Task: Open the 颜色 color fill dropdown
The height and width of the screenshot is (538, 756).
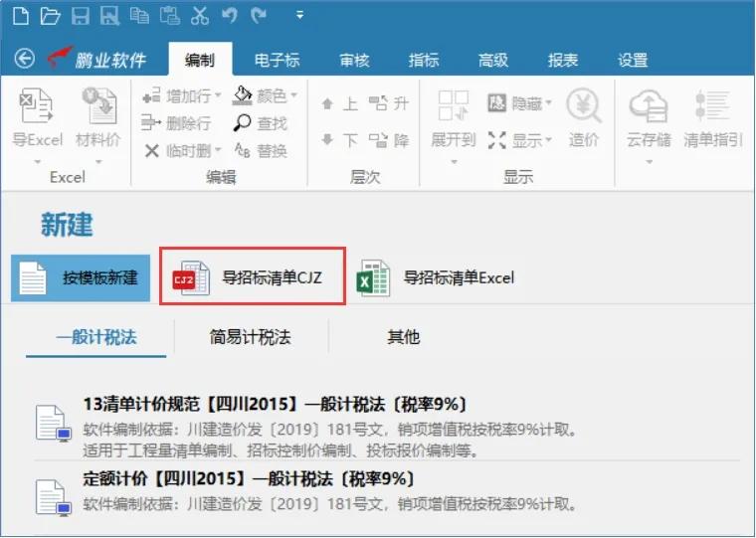Action: (294, 96)
